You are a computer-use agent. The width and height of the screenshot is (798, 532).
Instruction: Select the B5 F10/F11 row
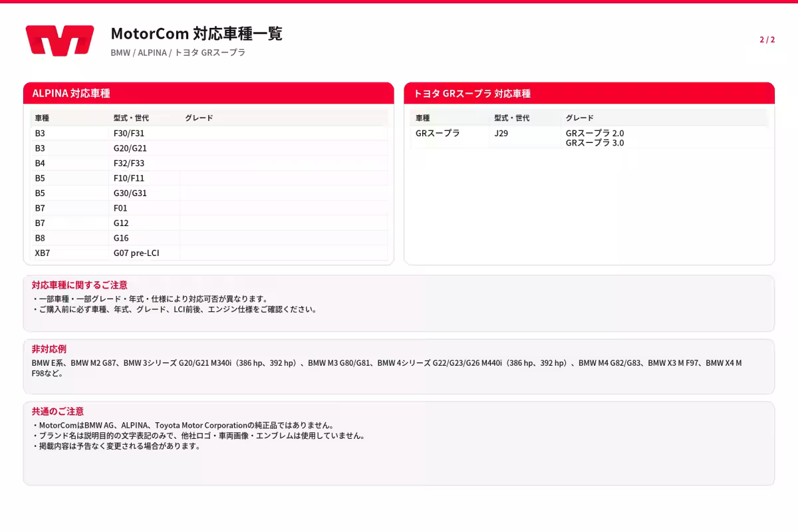[209, 178]
